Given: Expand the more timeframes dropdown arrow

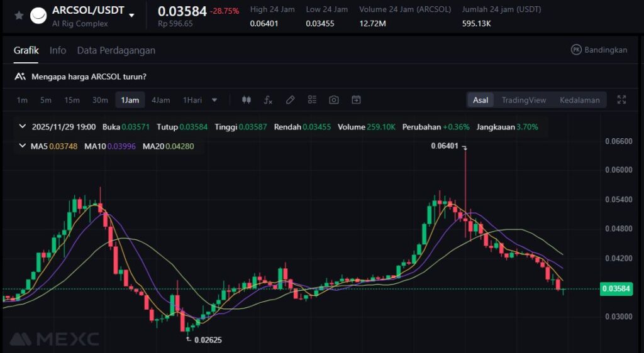Looking at the screenshot, I should pos(214,100).
